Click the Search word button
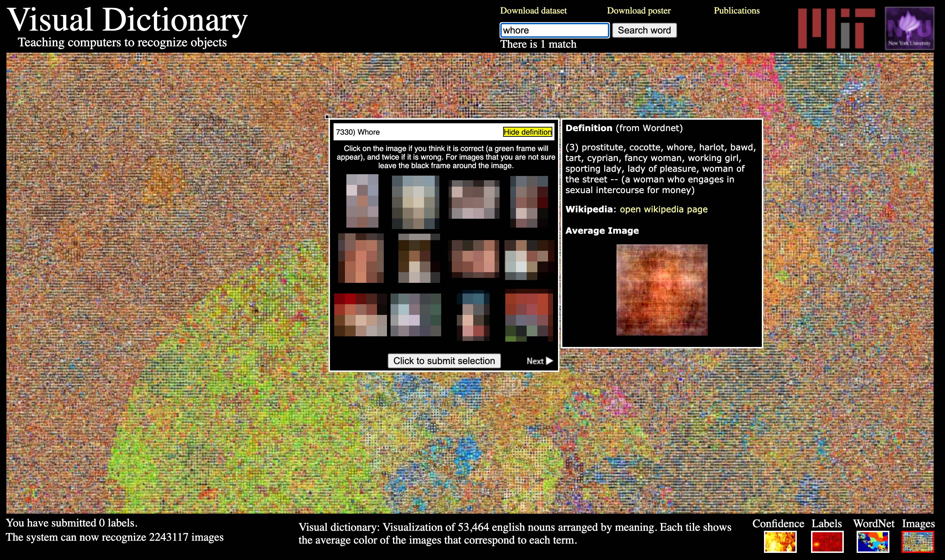 pyautogui.click(x=644, y=30)
